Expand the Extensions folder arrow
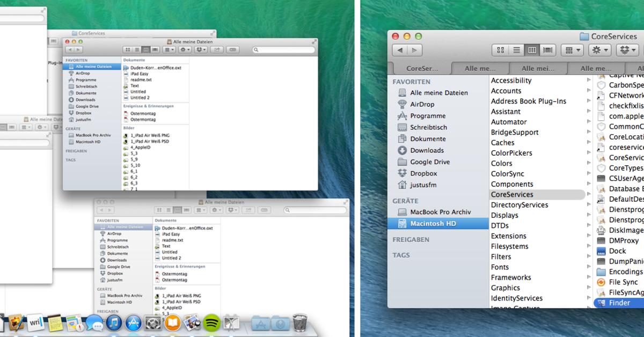The image size is (644, 337). point(589,236)
